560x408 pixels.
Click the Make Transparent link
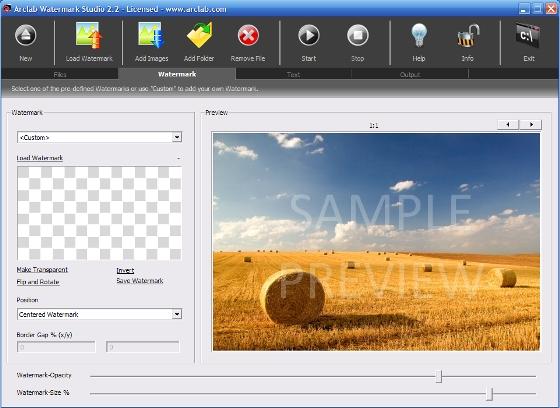(42, 270)
